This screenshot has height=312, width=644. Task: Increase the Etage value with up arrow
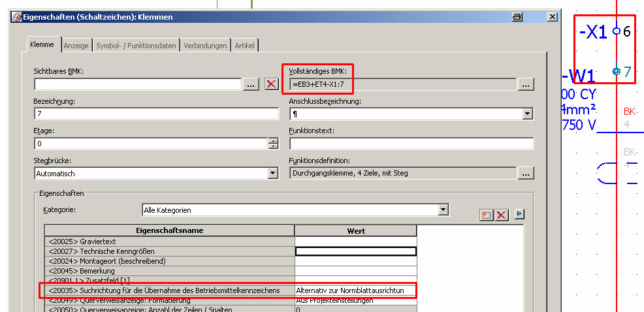[273, 140]
